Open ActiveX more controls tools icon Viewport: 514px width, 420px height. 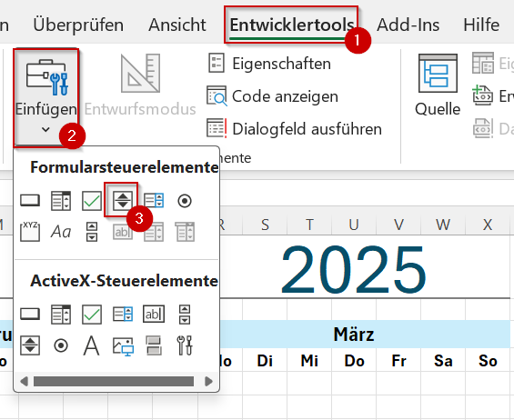tap(185, 345)
